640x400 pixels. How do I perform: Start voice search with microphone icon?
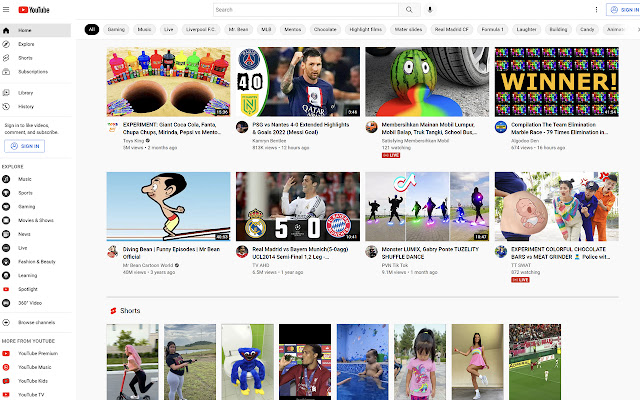point(430,10)
